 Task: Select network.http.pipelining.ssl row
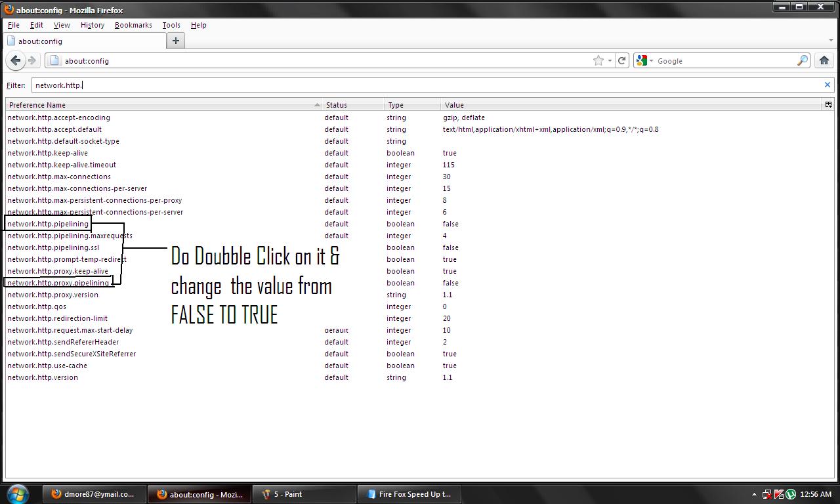point(420,247)
